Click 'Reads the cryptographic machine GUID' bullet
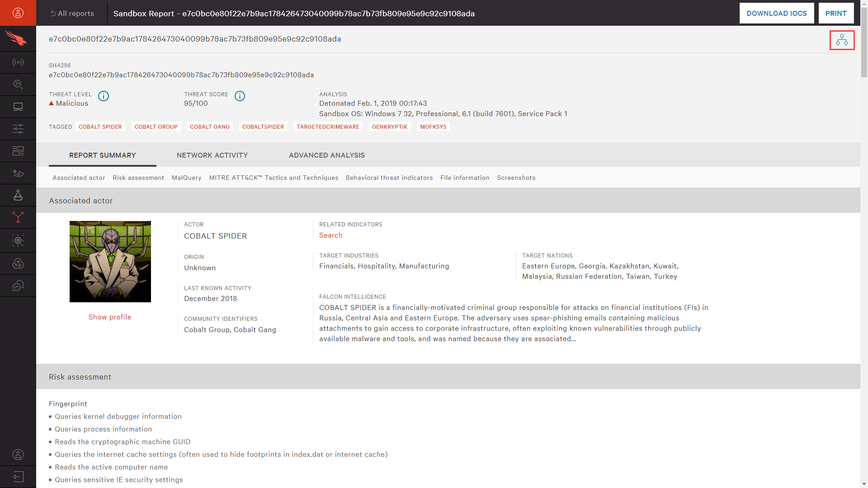The height and width of the screenshot is (488, 868). (x=123, y=442)
